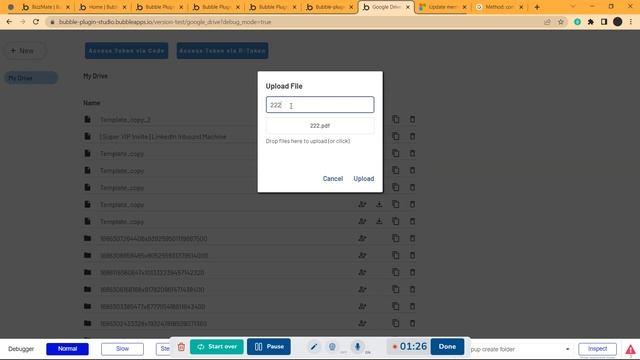
Task: Click the red warning triangle icon
Action: coord(630,350)
